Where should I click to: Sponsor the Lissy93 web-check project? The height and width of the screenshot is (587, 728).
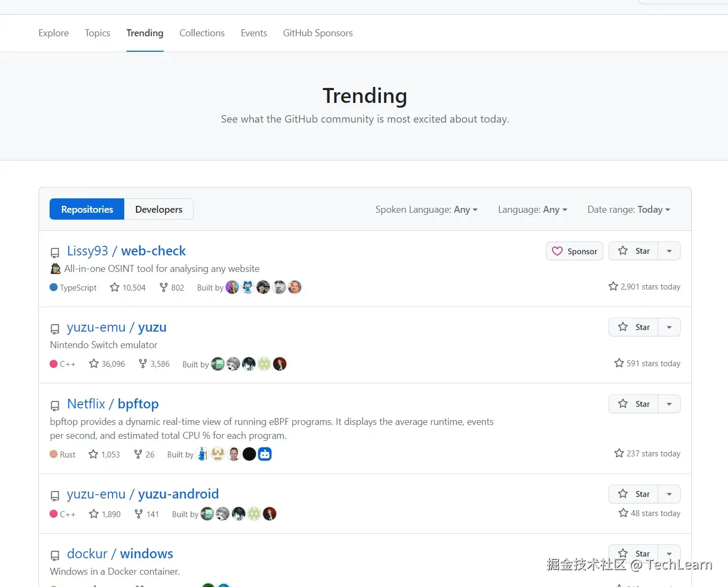click(x=574, y=251)
